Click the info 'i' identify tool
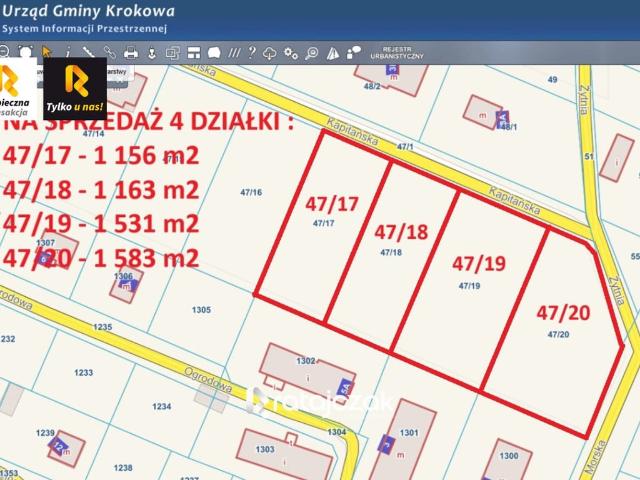640x480 pixels. pyautogui.click(x=68, y=51)
